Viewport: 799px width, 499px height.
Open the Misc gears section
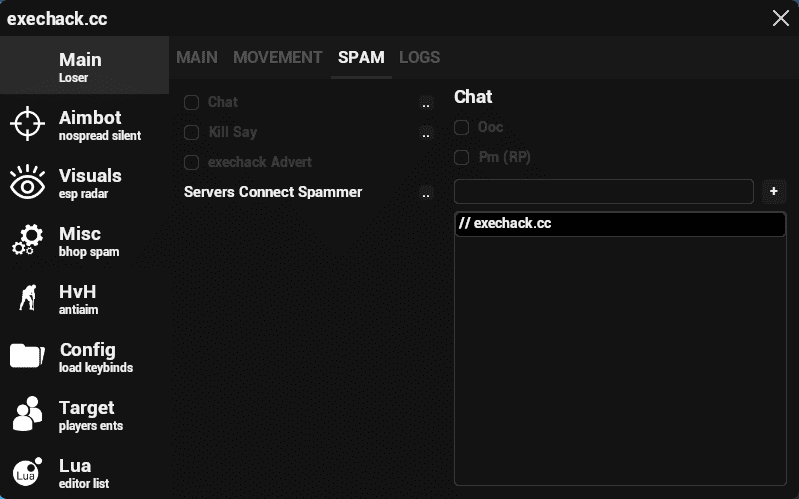84,240
